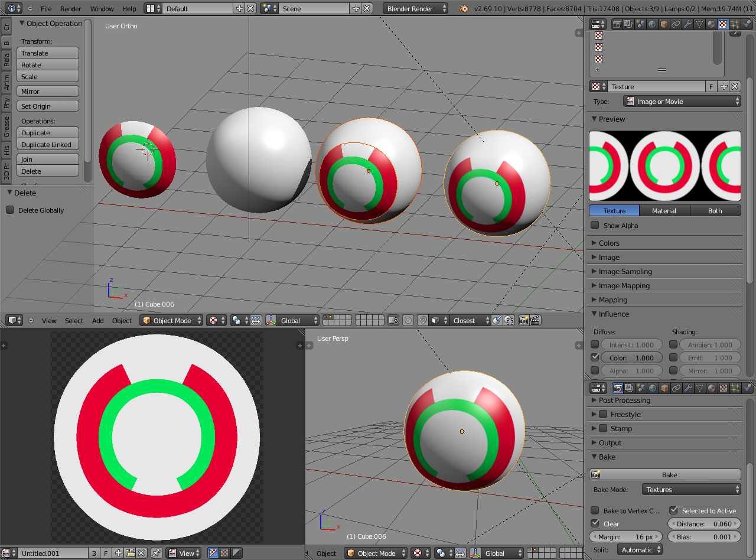Click the Translate button

pos(48,53)
